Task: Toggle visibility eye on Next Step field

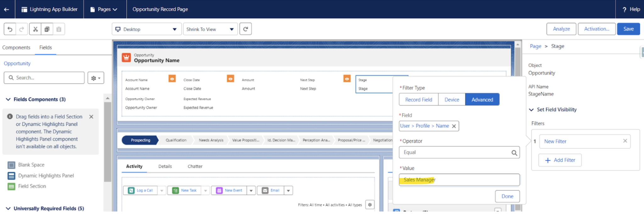Action: coord(347,79)
